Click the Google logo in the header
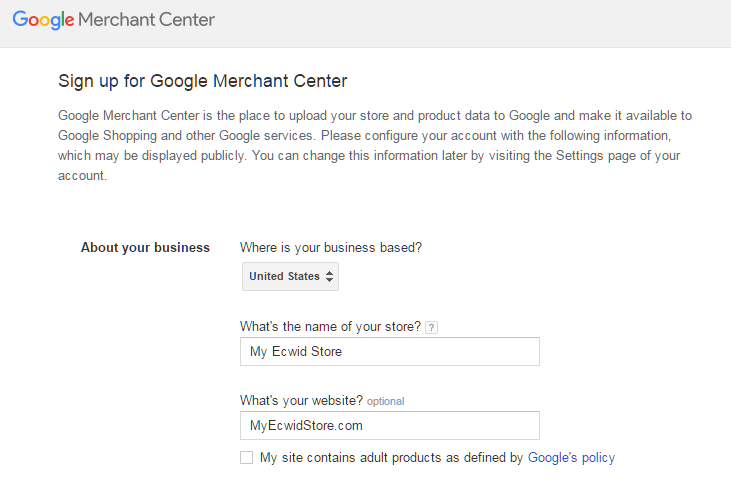This screenshot has width=731, height=489. coord(43,20)
